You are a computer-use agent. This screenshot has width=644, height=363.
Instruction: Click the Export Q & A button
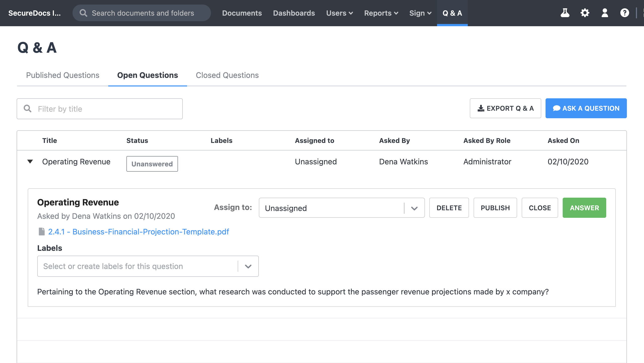click(506, 108)
